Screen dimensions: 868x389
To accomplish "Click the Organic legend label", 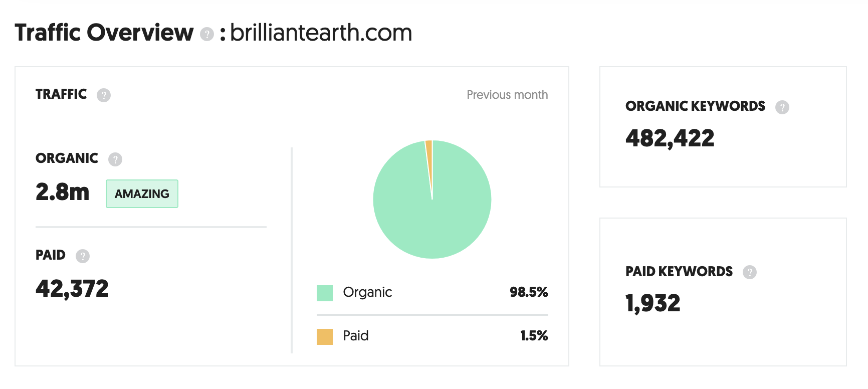I will pyautogui.click(x=367, y=292).
